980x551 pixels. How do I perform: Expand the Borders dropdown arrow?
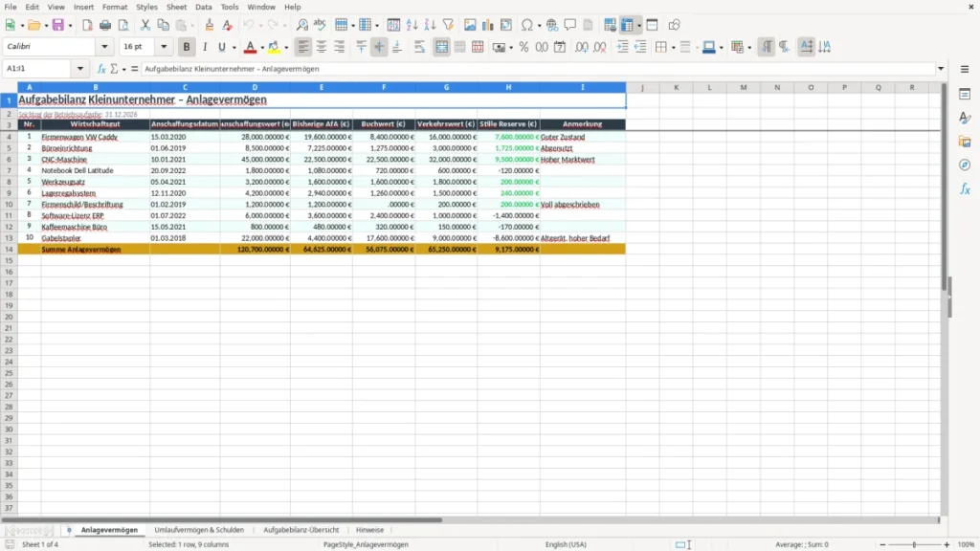pos(673,48)
